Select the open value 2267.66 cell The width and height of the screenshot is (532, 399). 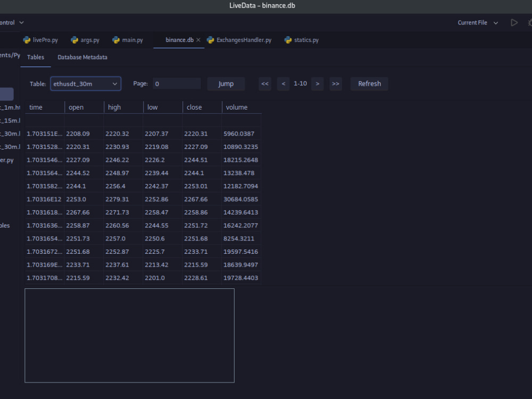(x=84, y=212)
